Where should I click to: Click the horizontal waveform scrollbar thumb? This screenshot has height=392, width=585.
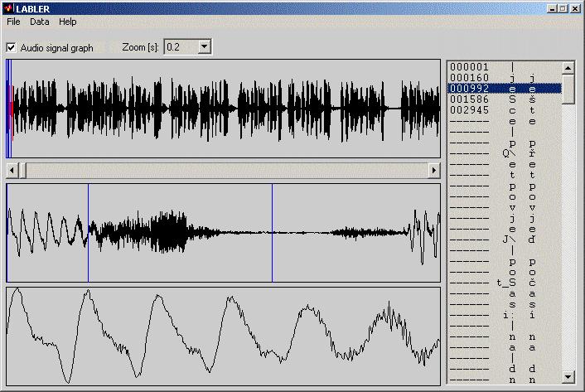coord(22,171)
